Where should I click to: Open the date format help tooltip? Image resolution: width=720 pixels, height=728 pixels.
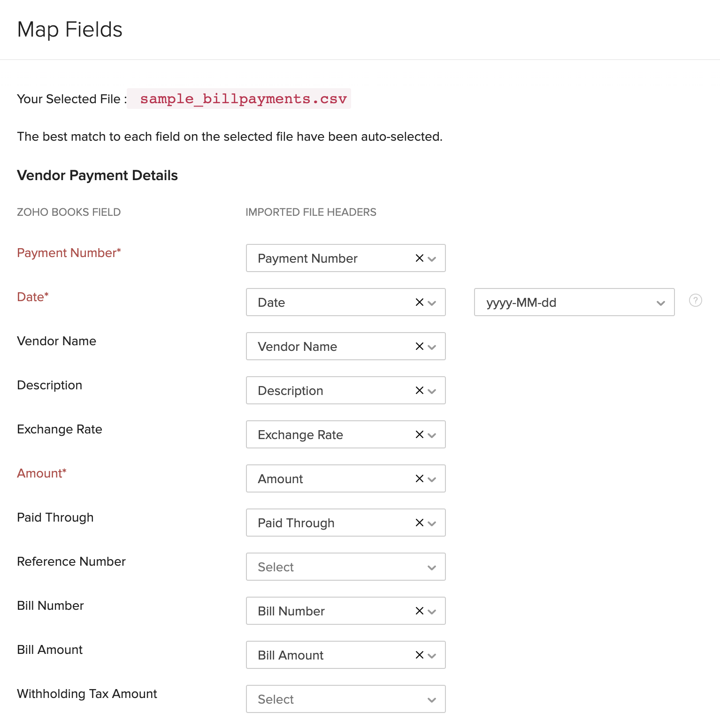coord(695,301)
